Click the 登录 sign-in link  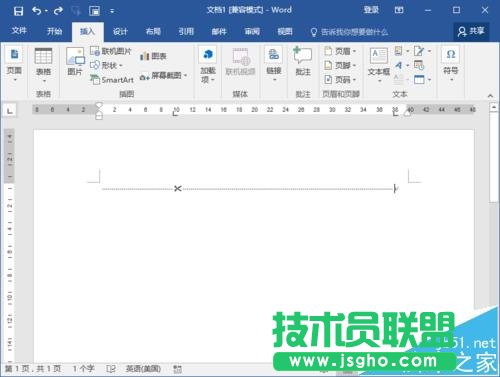click(x=371, y=10)
